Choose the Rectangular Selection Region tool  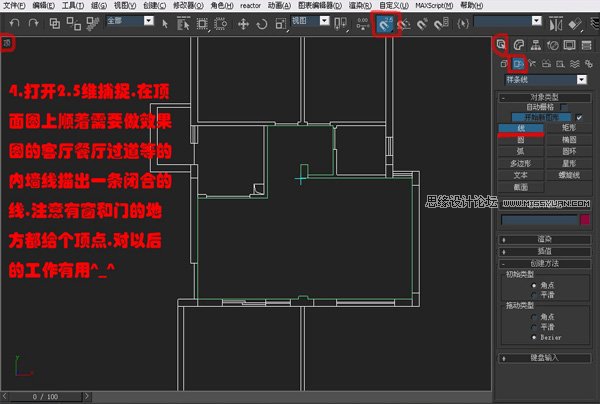click(202, 24)
